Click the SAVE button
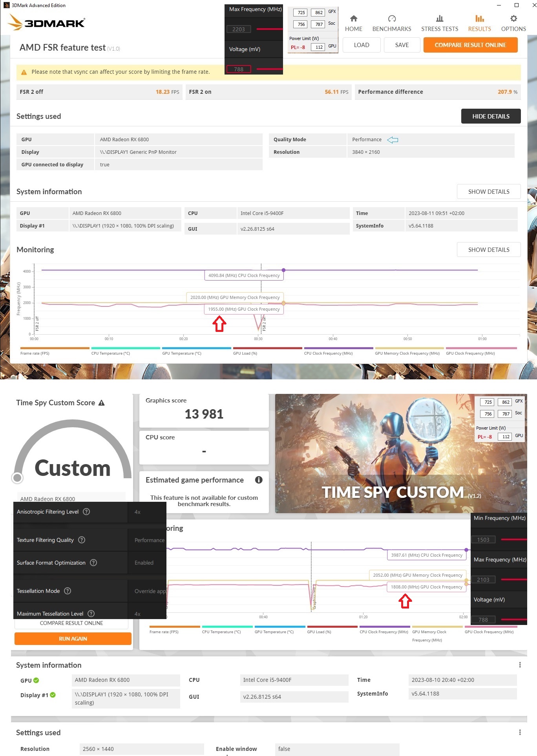The height and width of the screenshot is (756, 537). pyautogui.click(x=402, y=45)
